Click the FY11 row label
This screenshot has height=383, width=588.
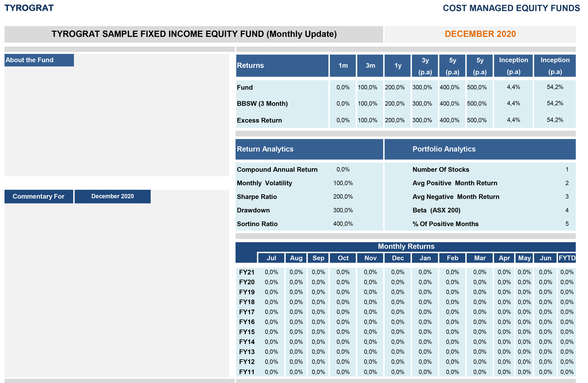point(247,372)
